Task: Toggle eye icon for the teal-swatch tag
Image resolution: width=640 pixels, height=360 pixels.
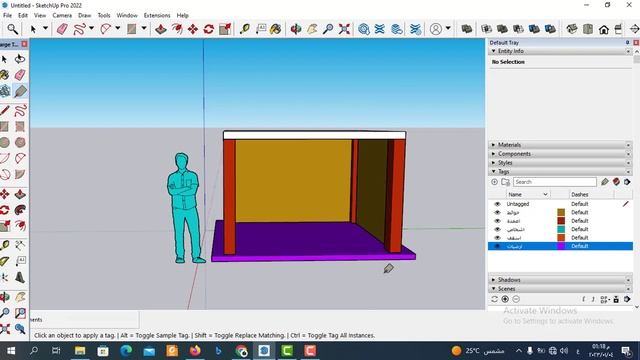Action: coord(497,229)
